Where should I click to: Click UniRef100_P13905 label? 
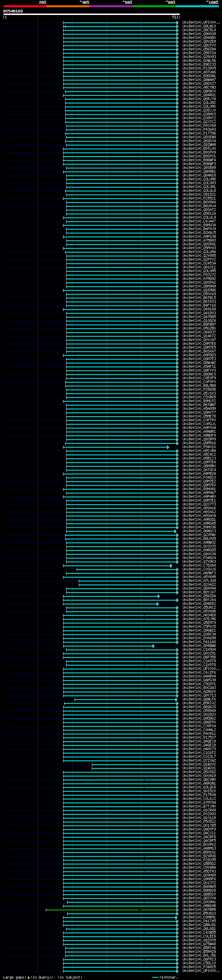click(x=199, y=68)
